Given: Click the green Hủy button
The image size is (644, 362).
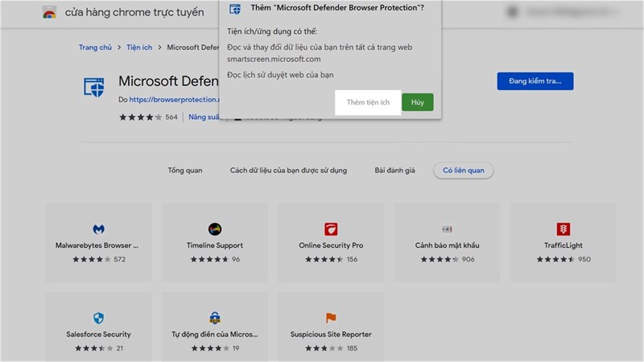Looking at the screenshot, I should pos(417,102).
